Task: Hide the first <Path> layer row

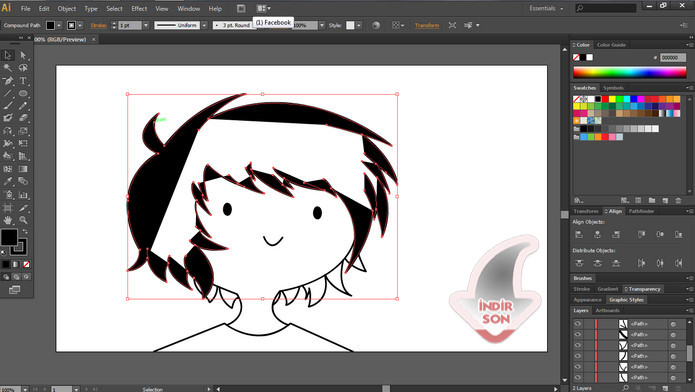Action: (x=578, y=324)
